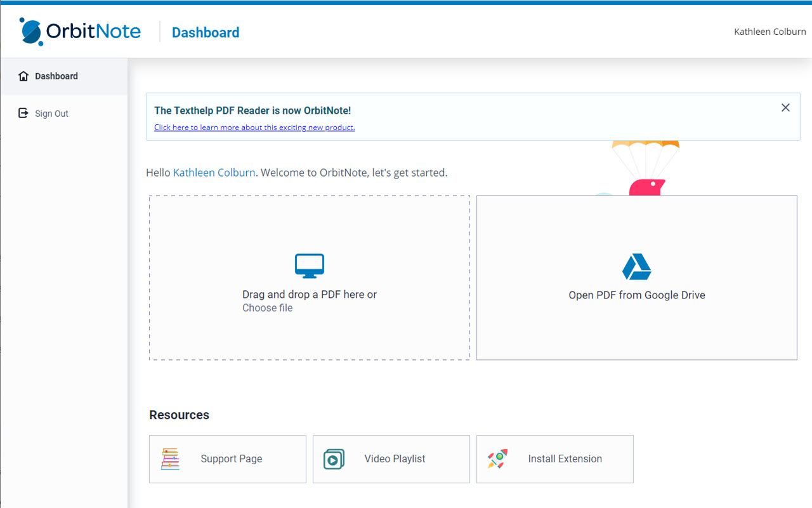Viewport: 812px width, 508px height.
Task: Click the Install Extension label
Action: click(565, 459)
